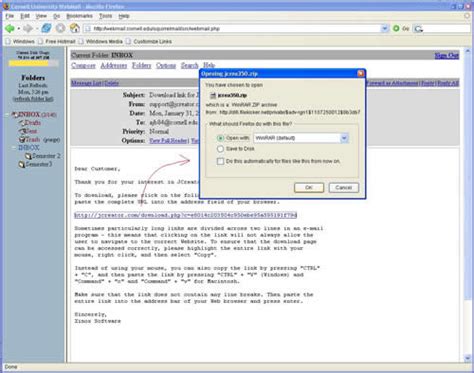Screen dimensions: 474x373
Task: Expand the WinRAR application dropdown
Action: tap(344, 138)
